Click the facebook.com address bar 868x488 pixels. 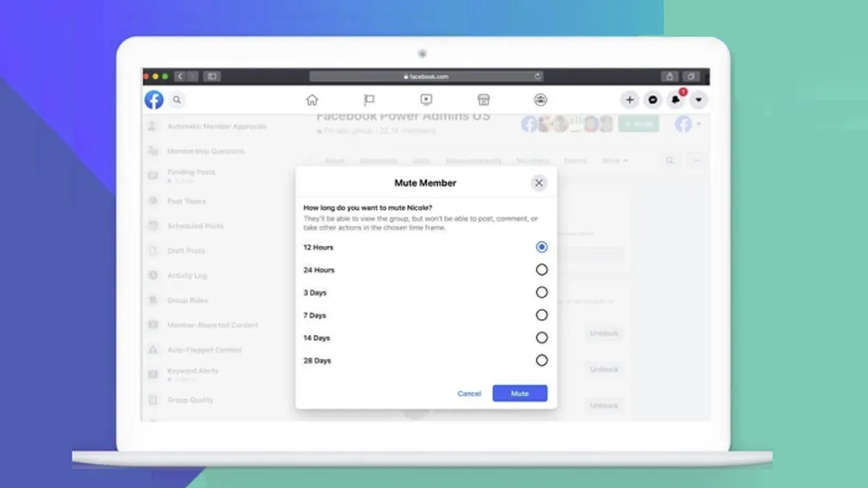(x=426, y=76)
